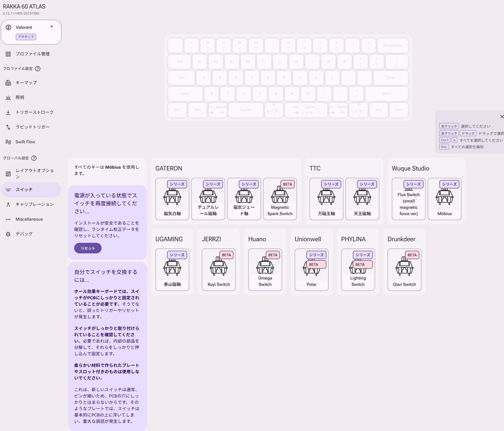504x431 pixels.
Task: Click the シリーズ badge on 磁気白軸 card
Action: 177,184
